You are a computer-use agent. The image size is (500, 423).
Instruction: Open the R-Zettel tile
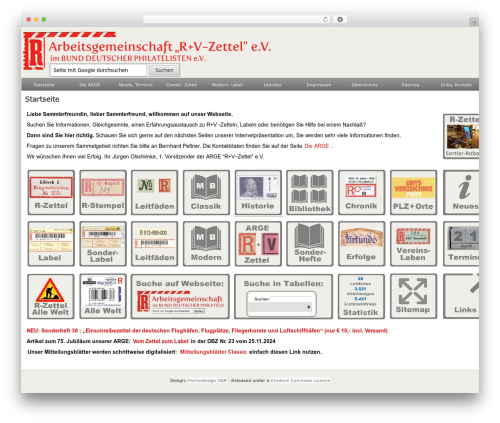click(51, 192)
